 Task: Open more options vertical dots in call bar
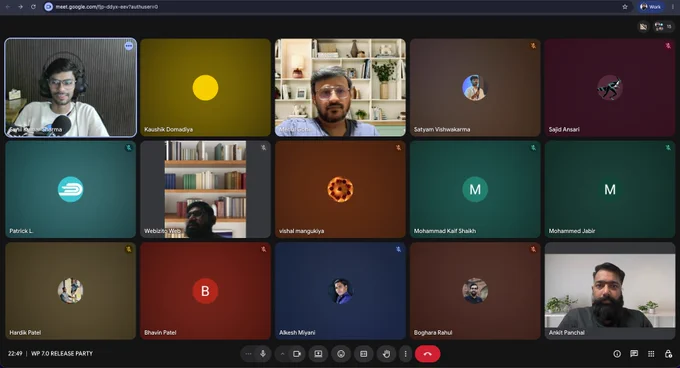click(405, 354)
